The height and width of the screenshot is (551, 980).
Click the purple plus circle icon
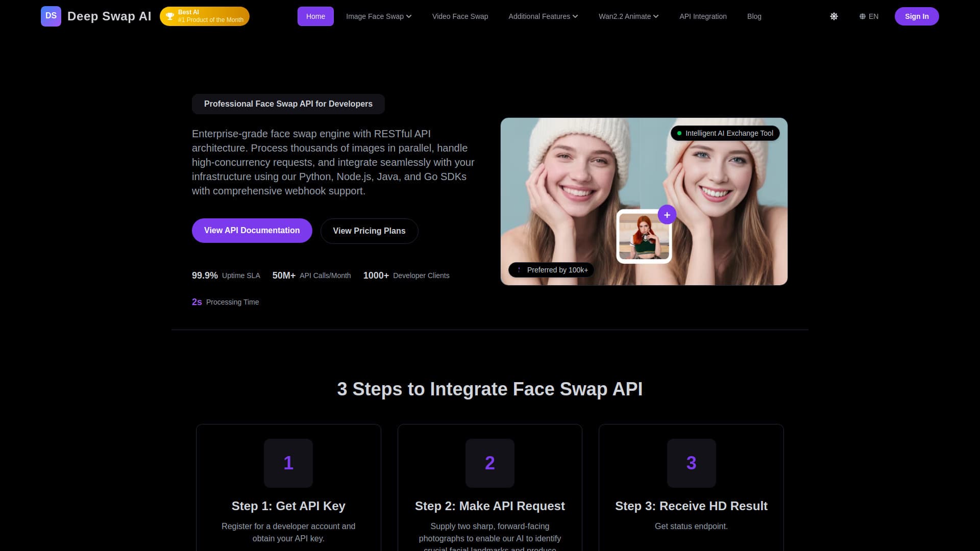tap(667, 215)
